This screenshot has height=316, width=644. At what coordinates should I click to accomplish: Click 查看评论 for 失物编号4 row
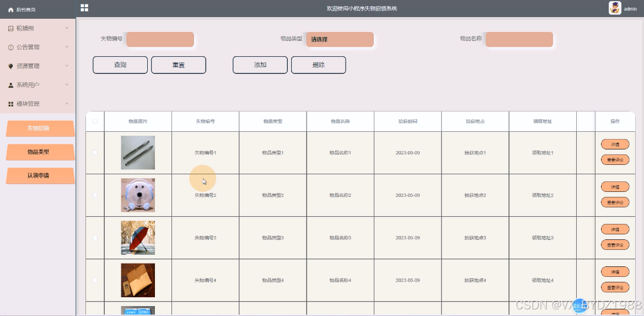pyautogui.click(x=615, y=287)
